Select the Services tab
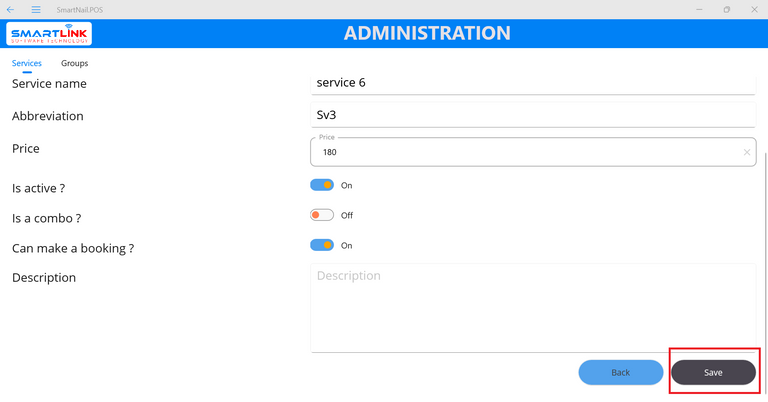The width and height of the screenshot is (768, 402). (27, 63)
